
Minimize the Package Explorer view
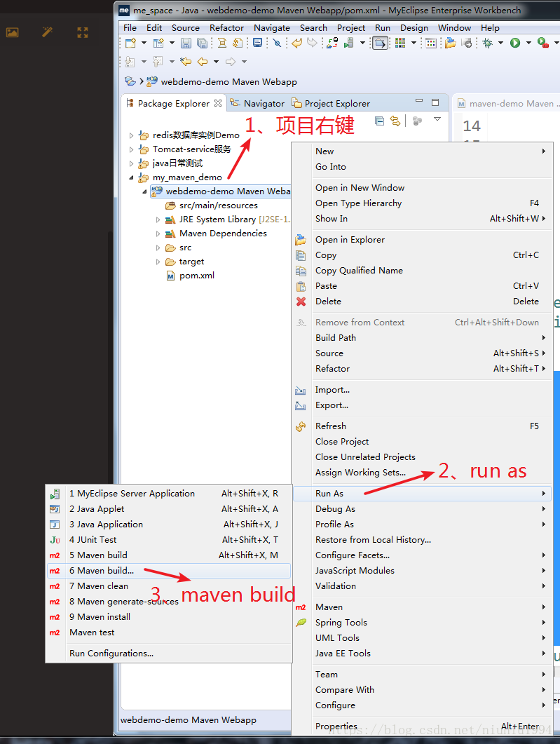coord(418,100)
